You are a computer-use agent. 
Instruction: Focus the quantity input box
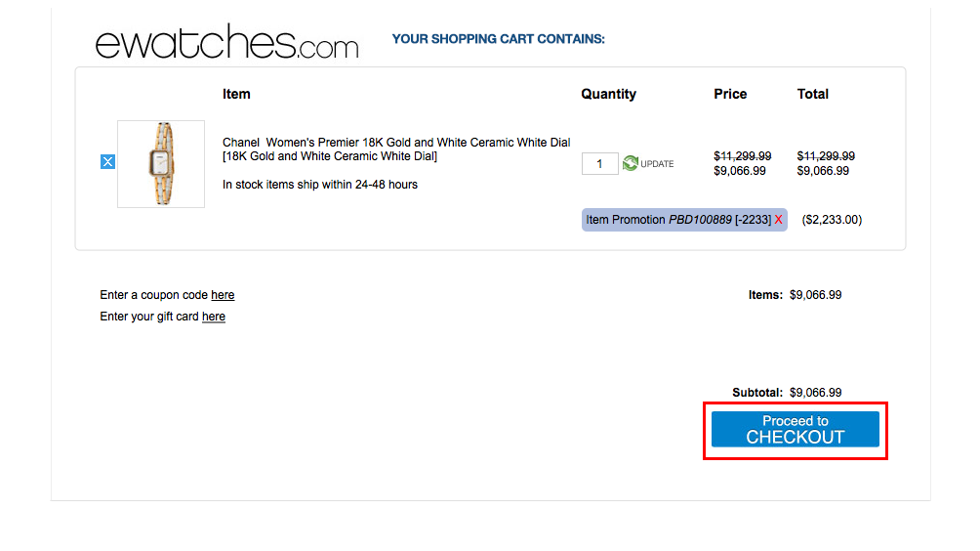click(599, 164)
